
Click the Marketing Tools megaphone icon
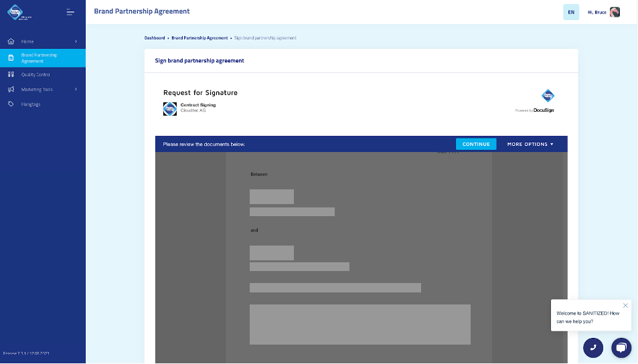11,90
